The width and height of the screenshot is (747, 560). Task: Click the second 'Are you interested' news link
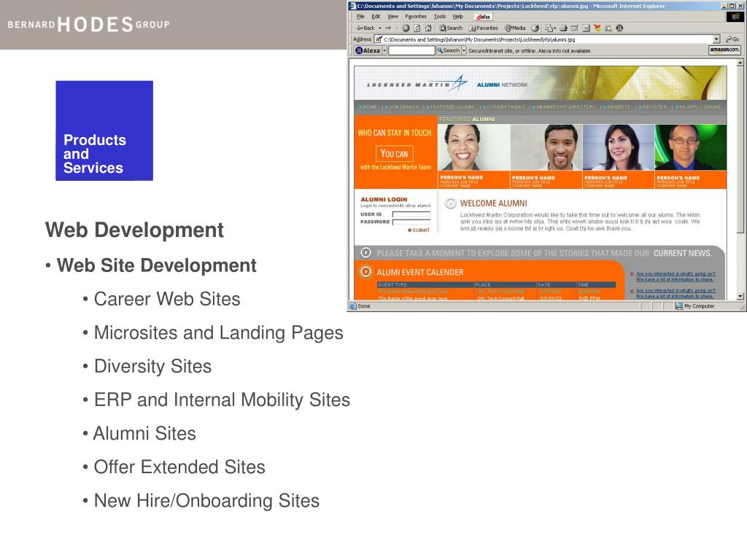676,293
